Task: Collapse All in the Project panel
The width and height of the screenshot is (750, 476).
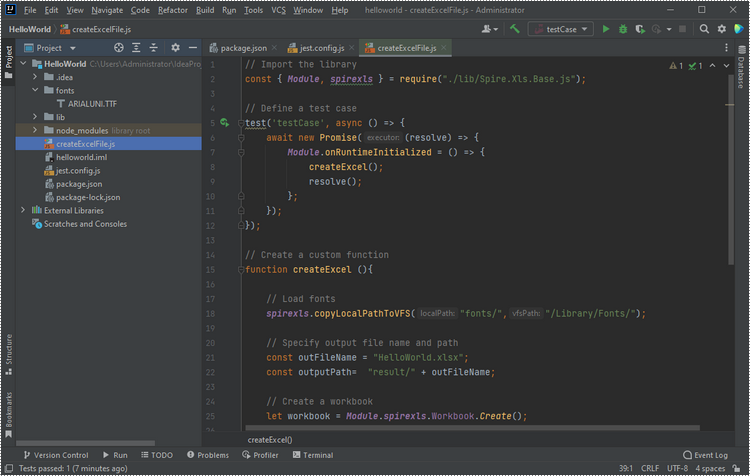Action: 154,48
